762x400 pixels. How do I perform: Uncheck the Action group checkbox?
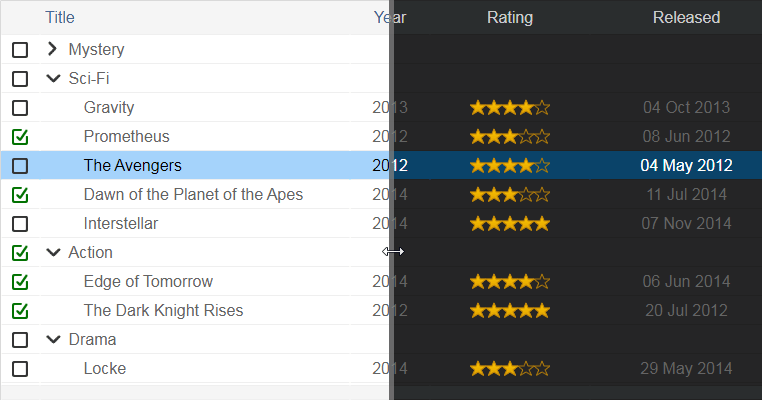pyautogui.click(x=20, y=252)
